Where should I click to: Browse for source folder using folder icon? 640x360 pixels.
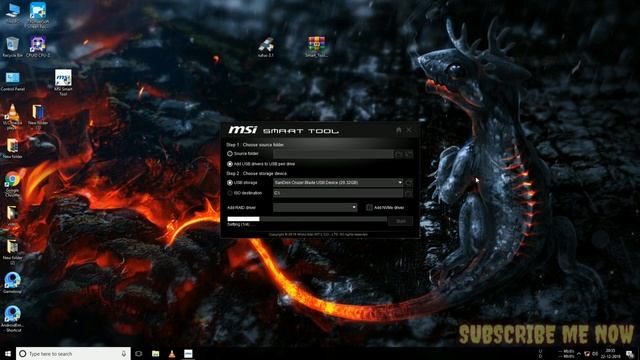coord(399,154)
